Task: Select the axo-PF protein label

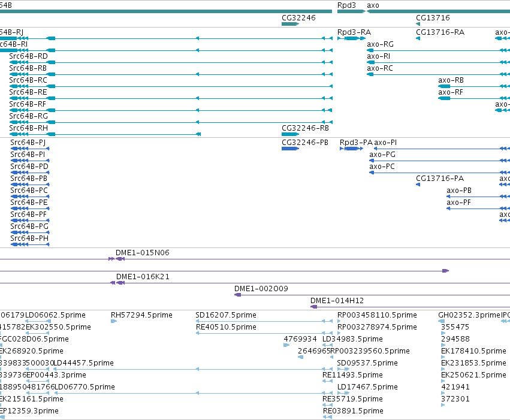Action: [458, 203]
